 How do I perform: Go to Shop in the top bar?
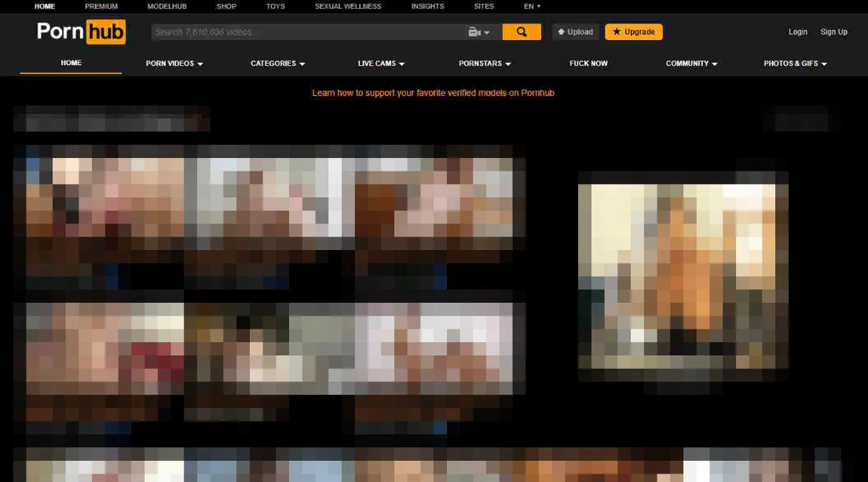point(226,6)
